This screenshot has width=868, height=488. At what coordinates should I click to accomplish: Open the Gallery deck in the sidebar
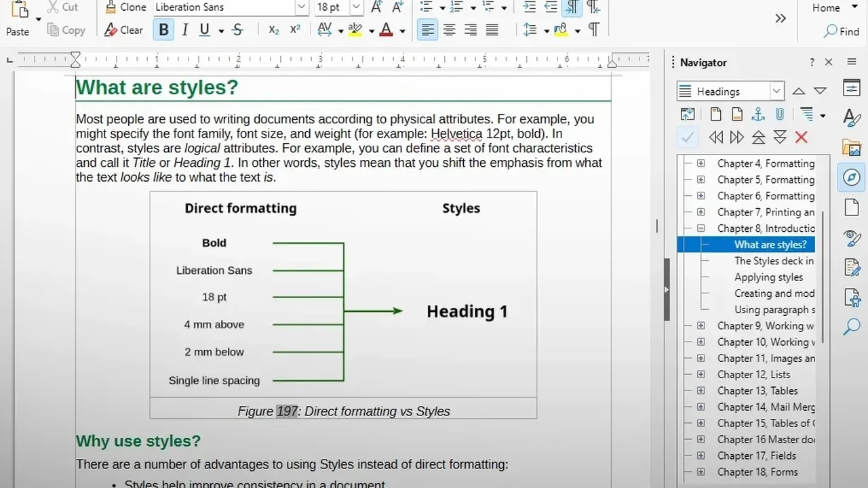(852, 147)
